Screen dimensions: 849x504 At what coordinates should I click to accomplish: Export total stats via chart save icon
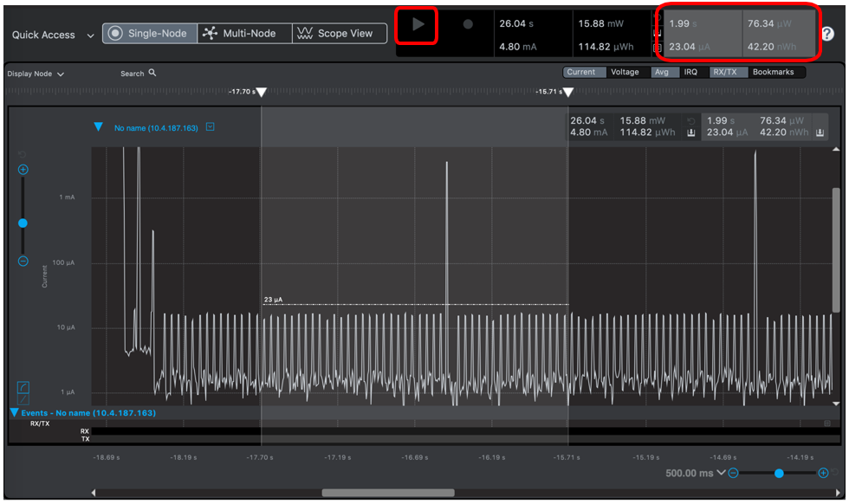click(x=691, y=132)
